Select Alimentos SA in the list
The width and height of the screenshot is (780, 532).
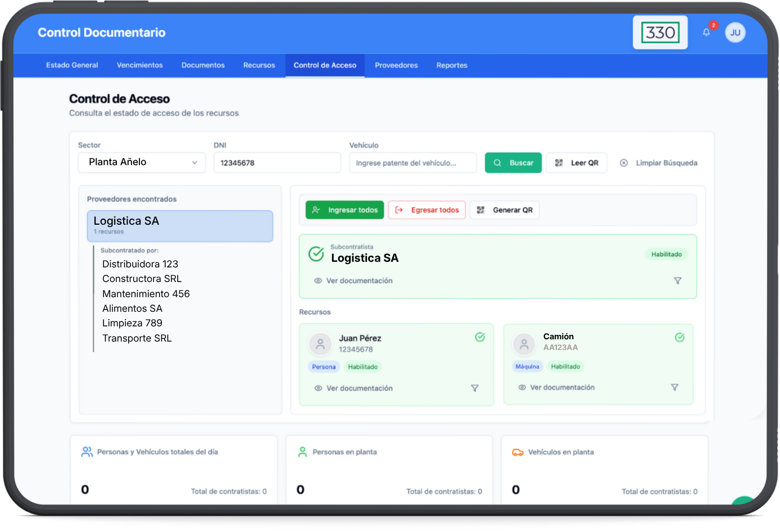[x=133, y=308]
